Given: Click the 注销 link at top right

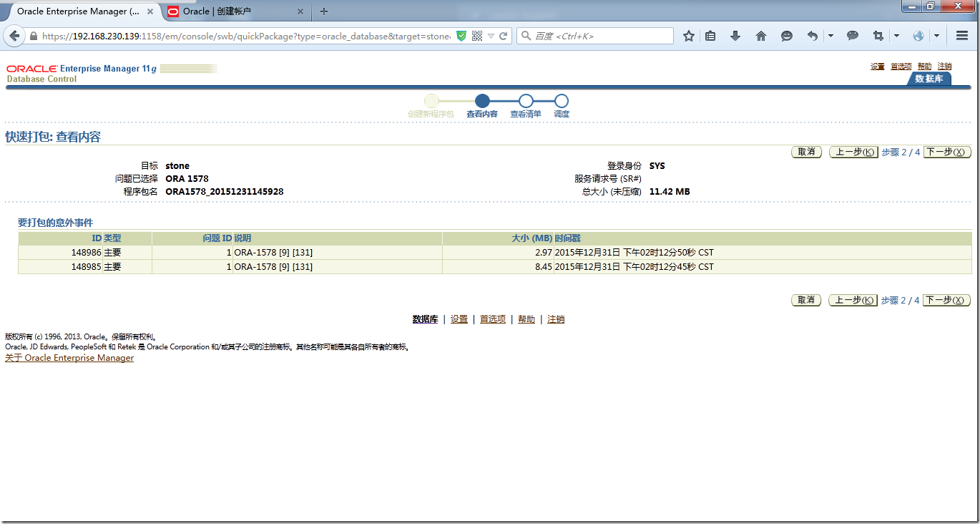Looking at the screenshot, I should [944, 67].
